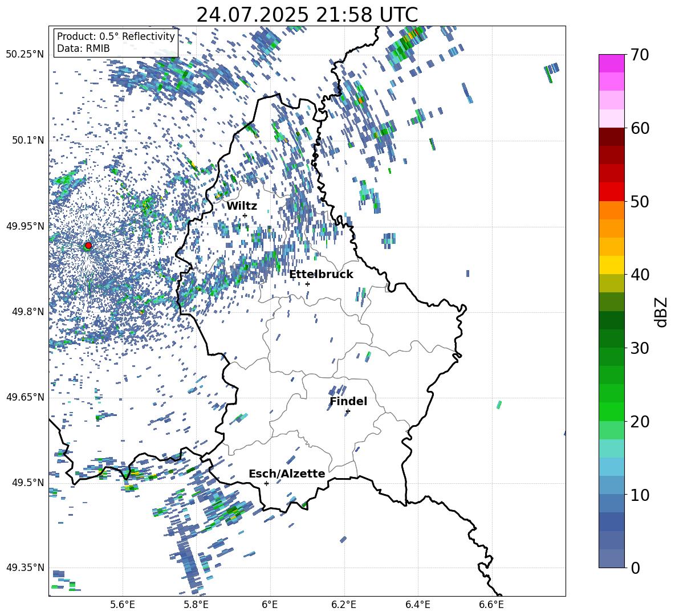Click the magenta 70 dBZ colorbar segment
This screenshot has height=616, width=675.
coord(612,63)
